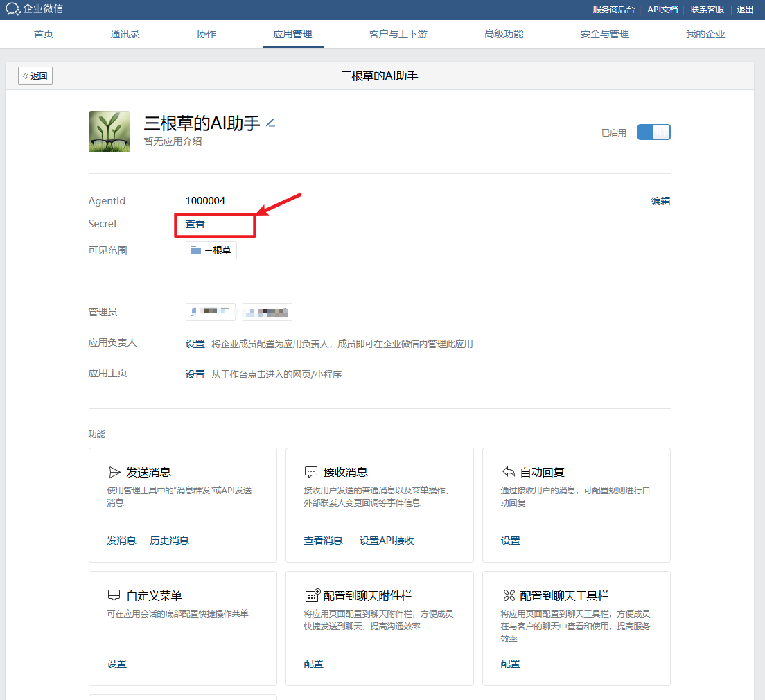Select the 应用管理 tab
Screen dimensions: 765x700
click(x=292, y=34)
